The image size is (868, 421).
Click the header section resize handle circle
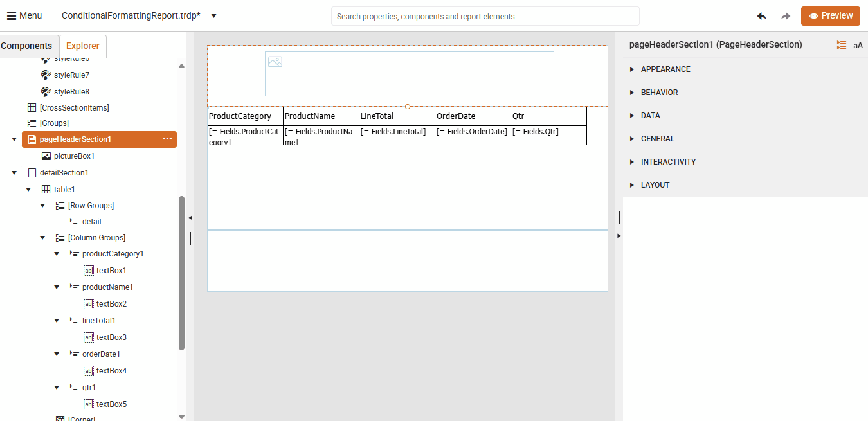[x=408, y=107]
